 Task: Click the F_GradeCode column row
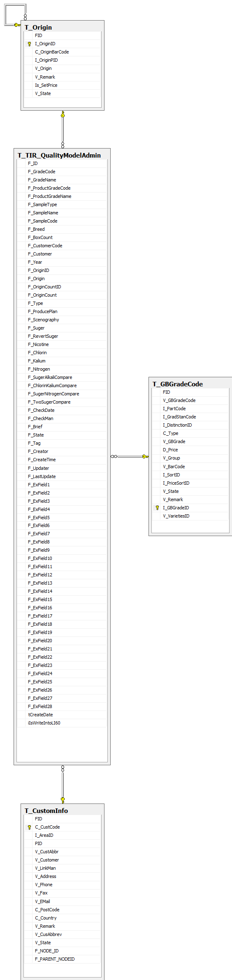click(62, 172)
